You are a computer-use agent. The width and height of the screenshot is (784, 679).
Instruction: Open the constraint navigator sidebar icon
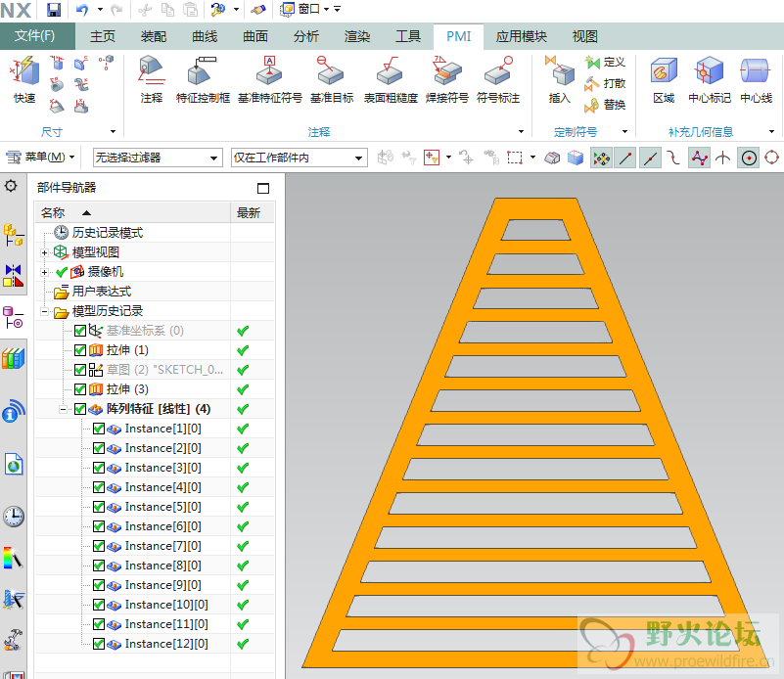(x=14, y=275)
